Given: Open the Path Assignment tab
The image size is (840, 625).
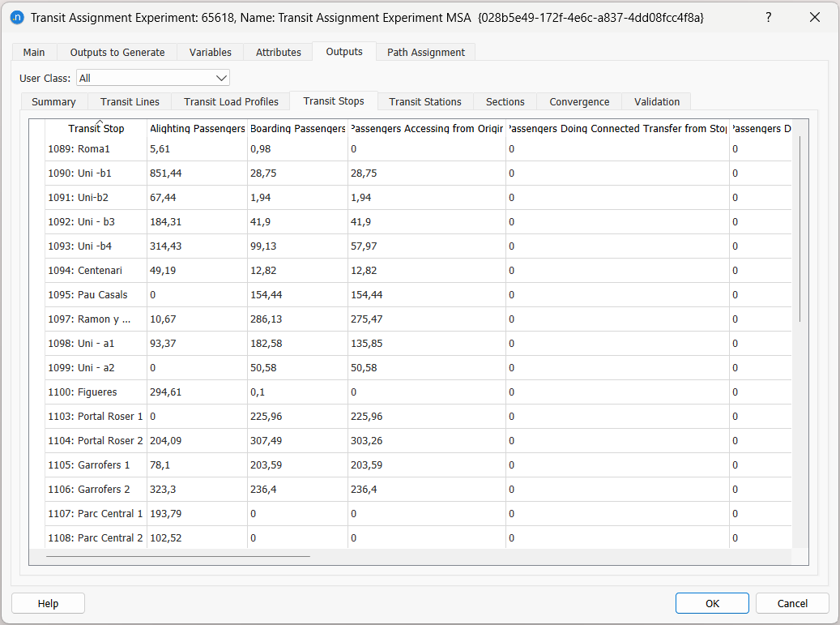Looking at the screenshot, I should pyautogui.click(x=425, y=51).
